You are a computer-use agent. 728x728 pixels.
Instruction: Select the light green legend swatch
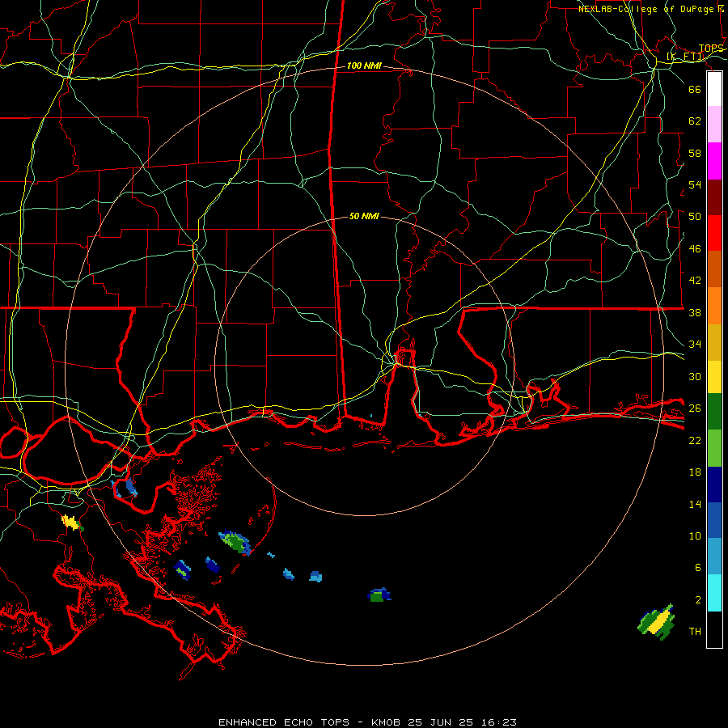pos(714,448)
